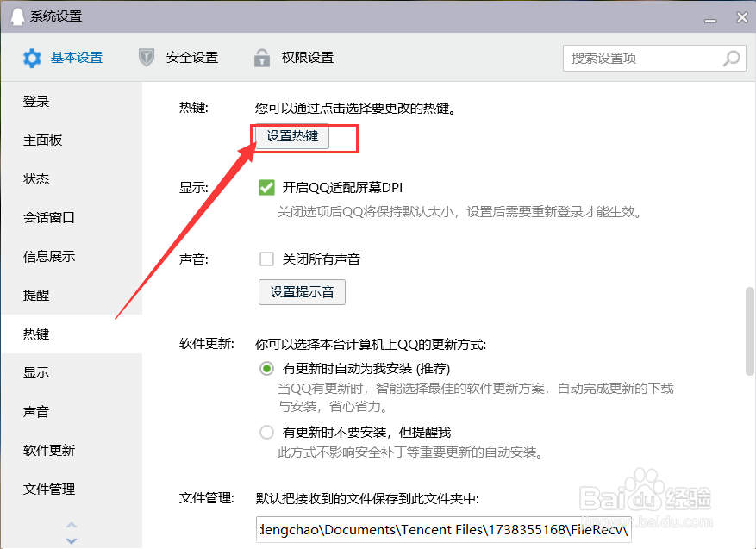This screenshot has height=549, width=756.
Task: Select 登录 in the settings sidebar
Action: [36, 101]
